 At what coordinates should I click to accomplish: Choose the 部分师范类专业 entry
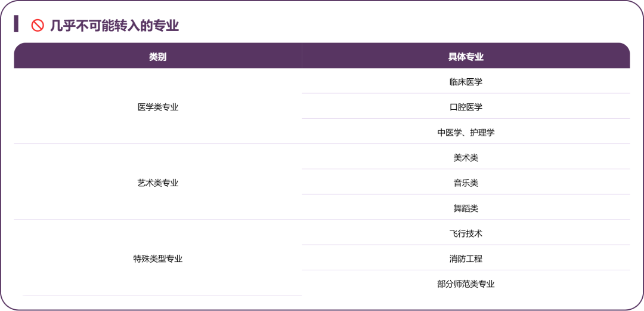(466, 284)
